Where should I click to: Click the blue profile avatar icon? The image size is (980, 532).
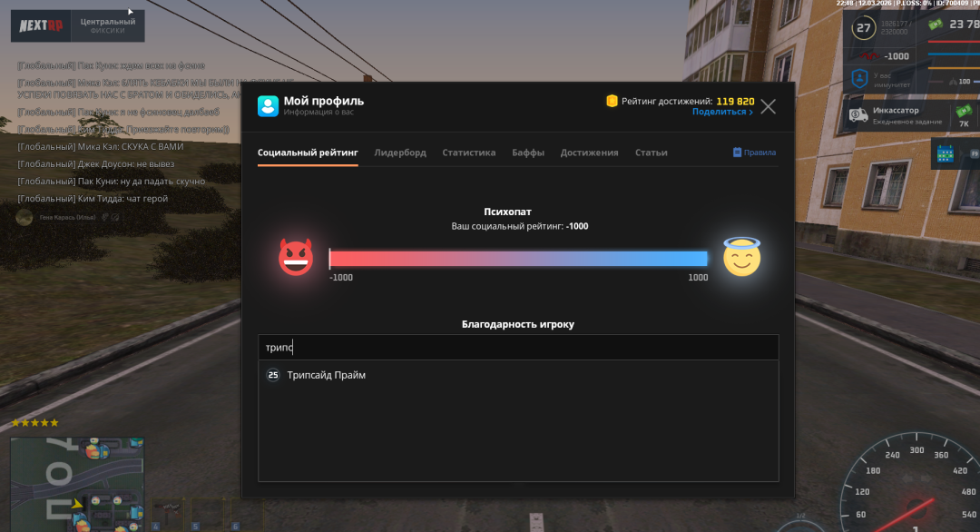[268, 106]
